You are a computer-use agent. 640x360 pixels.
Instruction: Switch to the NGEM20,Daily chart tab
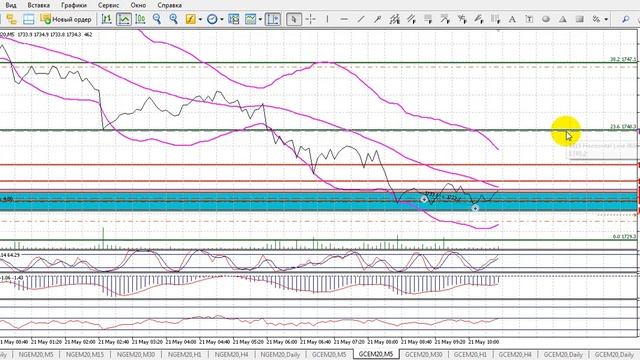(x=280, y=355)
